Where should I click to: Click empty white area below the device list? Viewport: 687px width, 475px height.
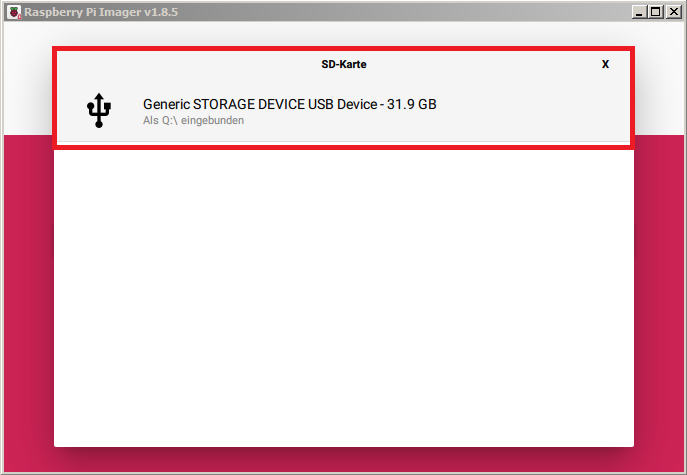343,300
